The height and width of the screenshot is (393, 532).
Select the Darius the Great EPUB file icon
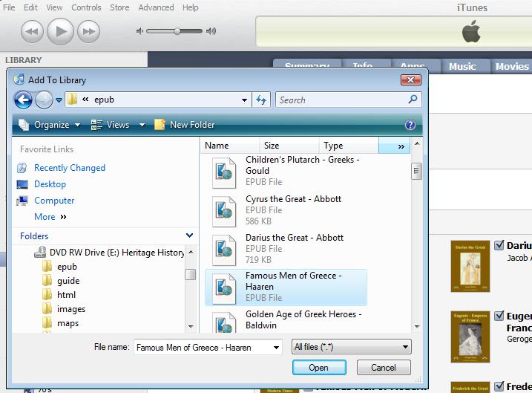pyautogui.click(x=223, y=250)
